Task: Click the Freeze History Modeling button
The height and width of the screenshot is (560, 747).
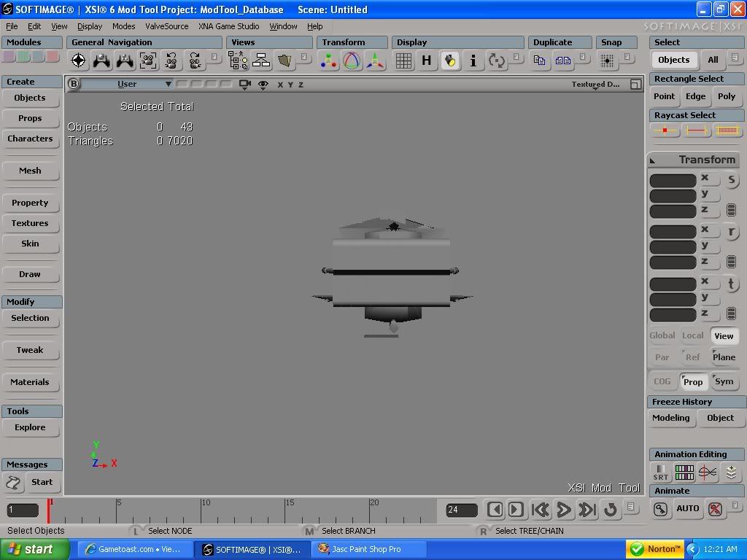Action: click(671, 418)
